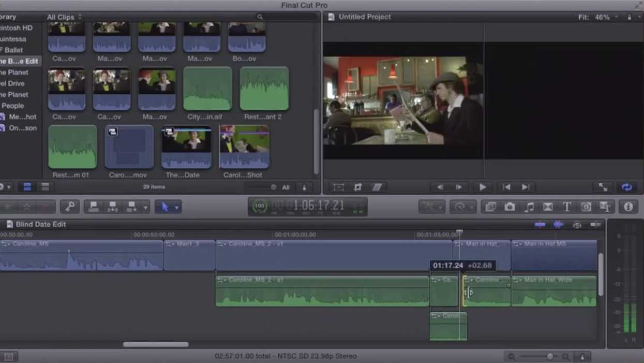
Task: Open Caroline_MS_2 - a1 clip menu
Action: [221, 280]
